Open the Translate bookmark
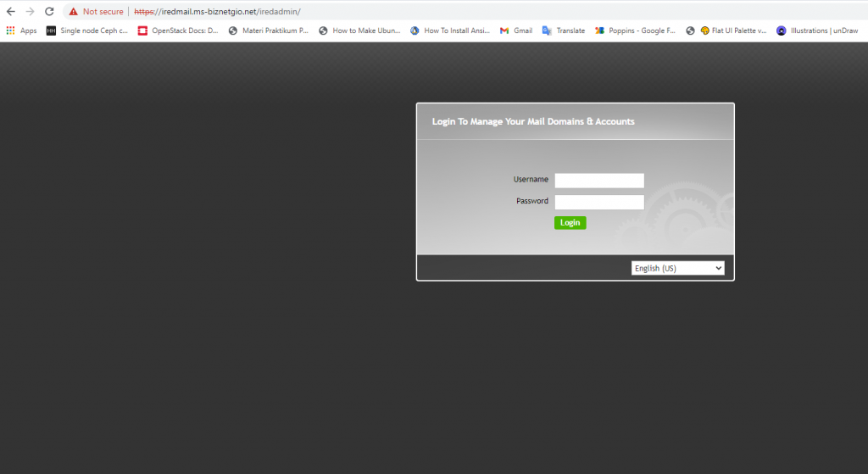Viewport: 868px width, 474px height. coord(564,31)
